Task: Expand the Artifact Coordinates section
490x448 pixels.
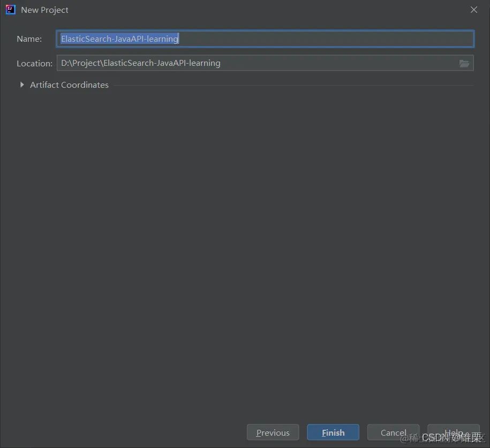Action: 22,85
